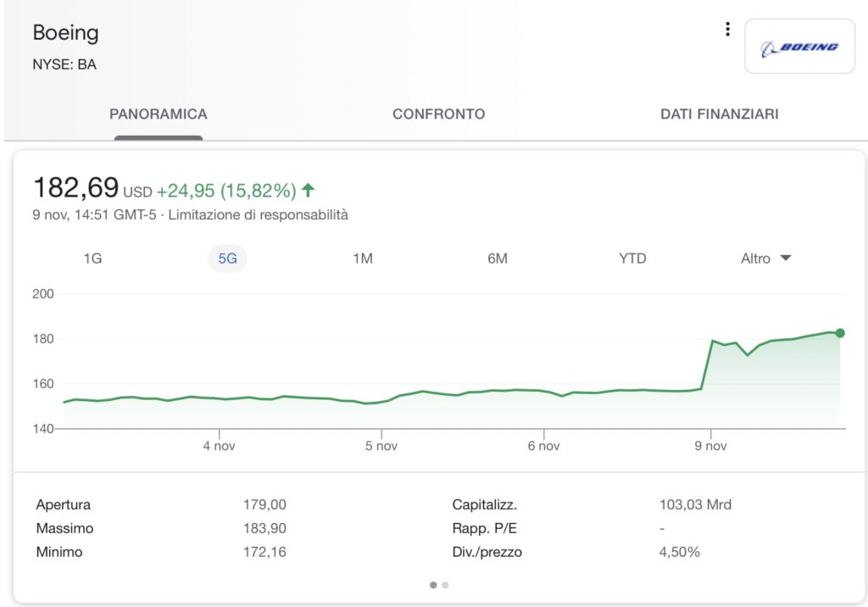This screenshot has height=607, width=868.
Task: Click the Minimo value 172,16
Action: [x=264, y=552]
